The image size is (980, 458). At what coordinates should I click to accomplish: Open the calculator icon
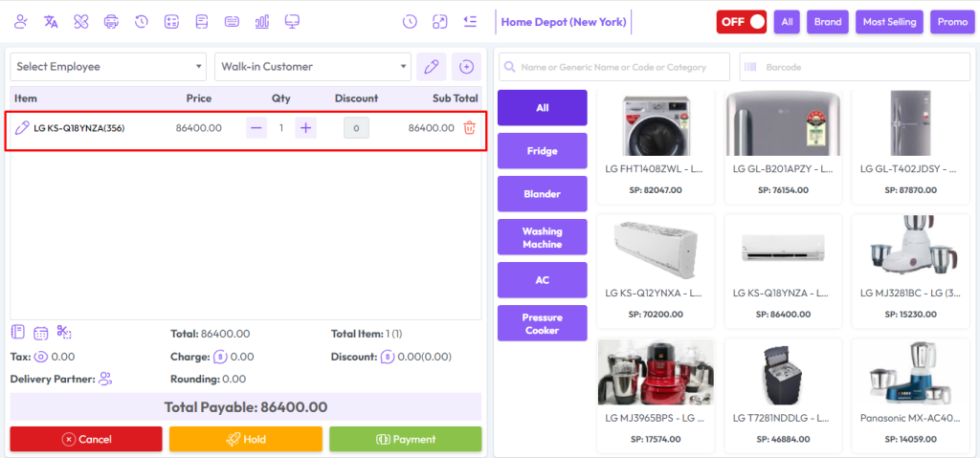171,22
